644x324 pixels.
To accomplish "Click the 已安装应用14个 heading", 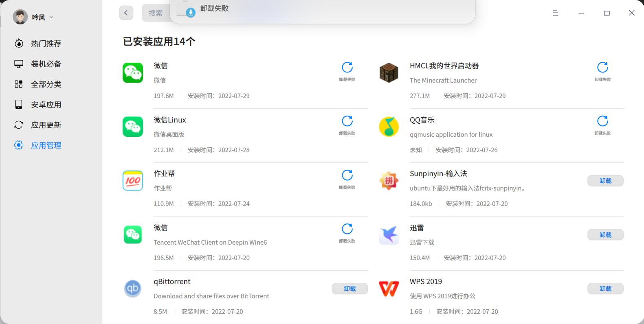I will tap(159, 42).
